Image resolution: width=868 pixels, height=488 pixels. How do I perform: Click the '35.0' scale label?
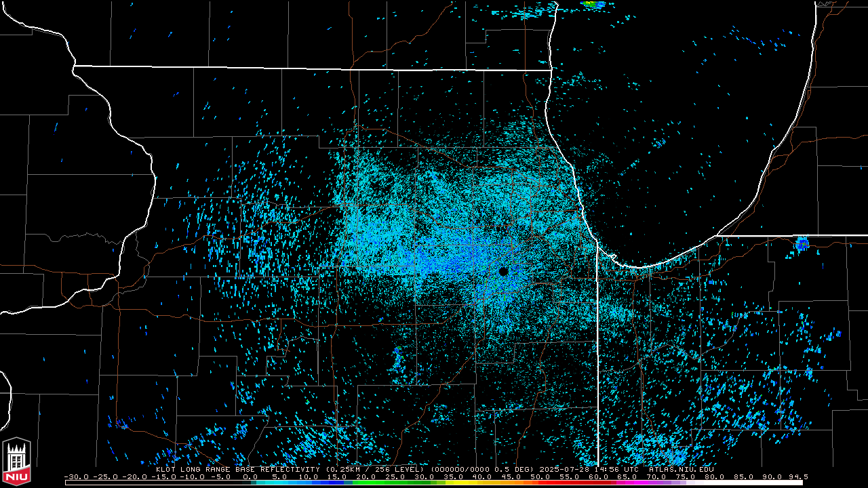click(454, 476)
